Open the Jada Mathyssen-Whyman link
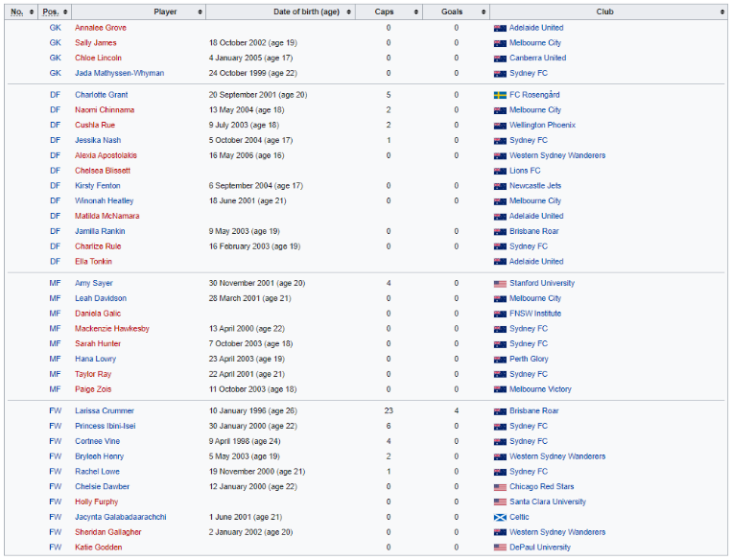Viewport: 732px width, 560px height. (x=119, y=73)
